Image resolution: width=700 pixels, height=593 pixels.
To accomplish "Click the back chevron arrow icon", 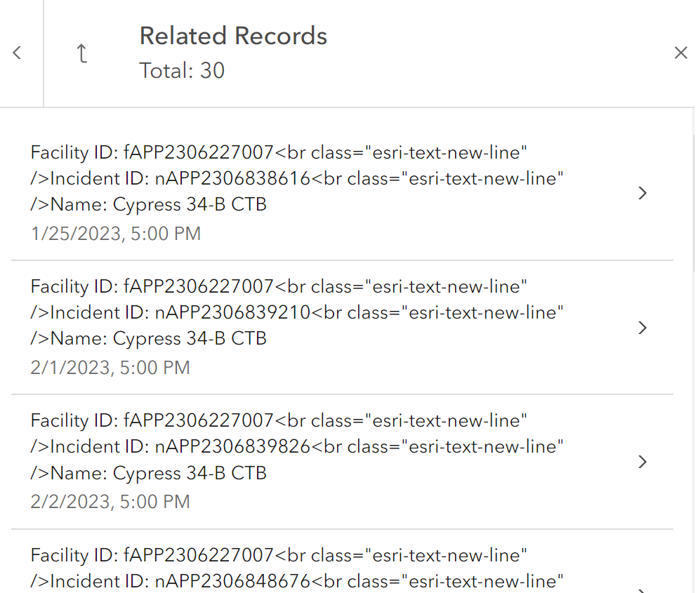I will click(x=17, y=53).
